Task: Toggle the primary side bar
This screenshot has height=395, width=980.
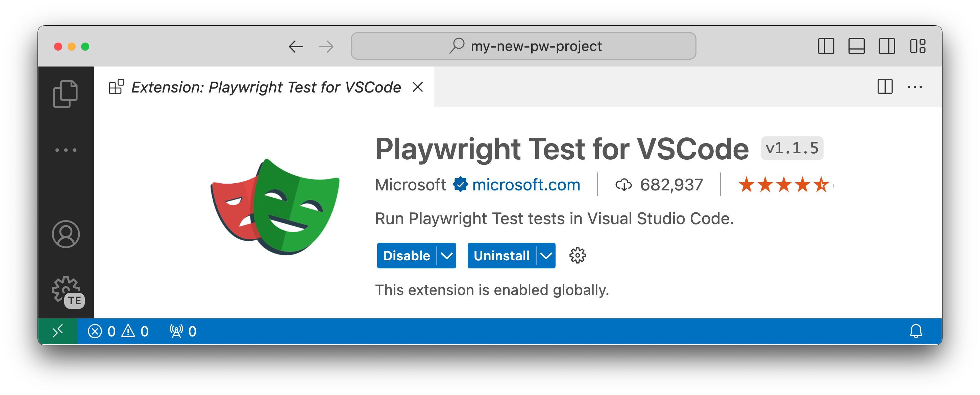Action: (x=826, y=46)
